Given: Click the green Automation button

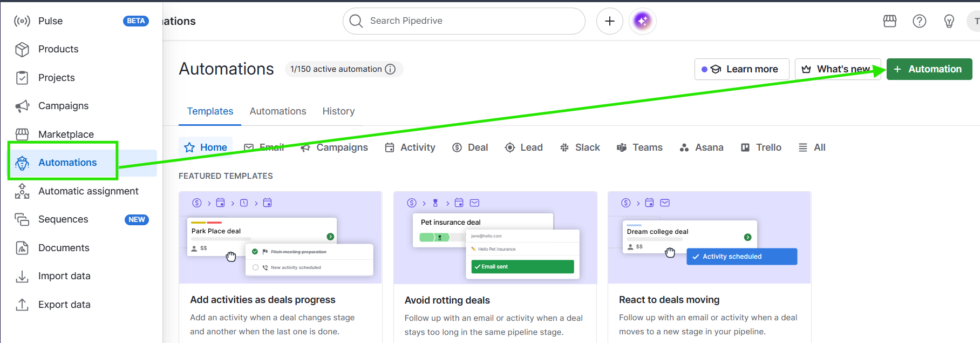Looking at the screenshot, I should (x=929, y=69).
